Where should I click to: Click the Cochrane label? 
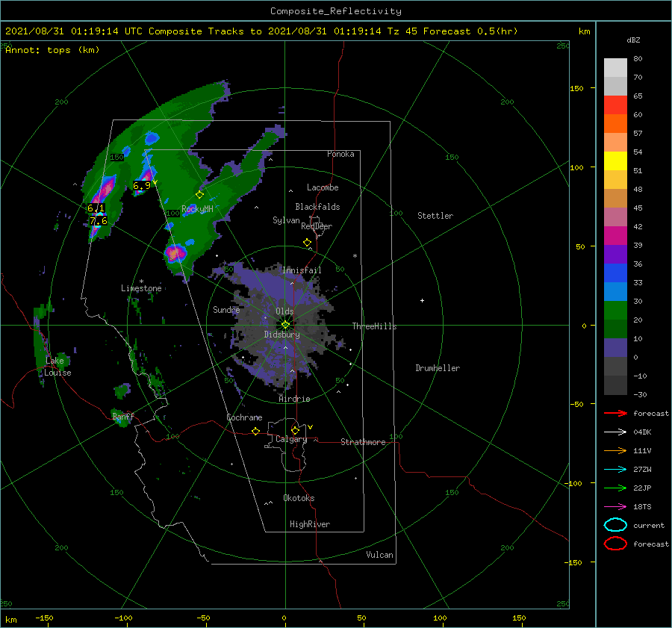[x=244, y=417]
